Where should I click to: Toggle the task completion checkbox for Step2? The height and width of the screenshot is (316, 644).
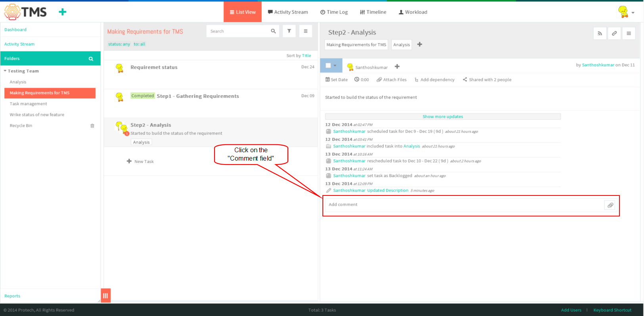[328, 65]
